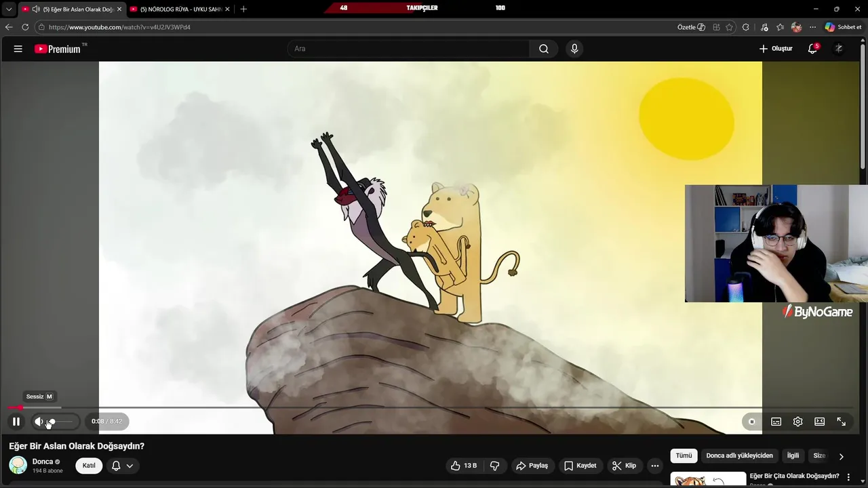Open the YouTube account avatar menu
The height and width of the screenshot is (488, 868).
[839, 49]
